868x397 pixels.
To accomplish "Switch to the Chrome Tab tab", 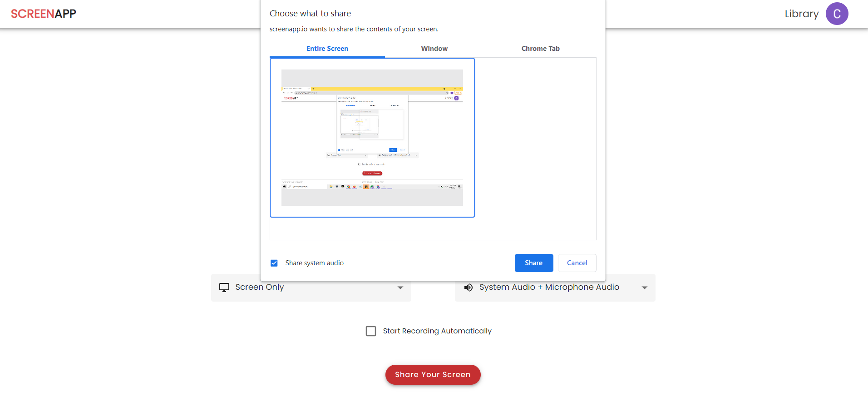I will (540, 49).
